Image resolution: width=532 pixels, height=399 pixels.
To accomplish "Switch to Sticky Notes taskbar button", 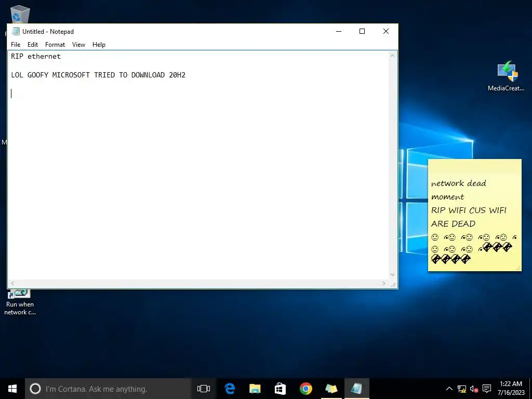I will tap(331, 389).
